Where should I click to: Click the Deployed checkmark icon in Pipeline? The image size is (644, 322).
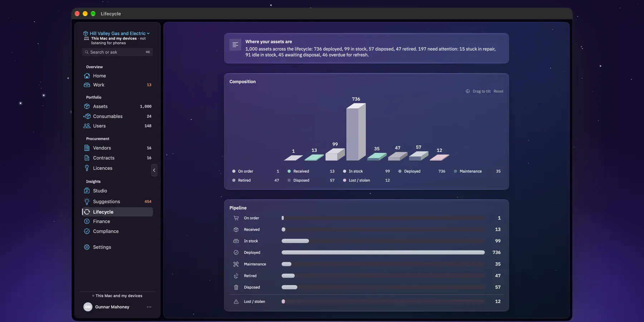click(x=236, y=253)
